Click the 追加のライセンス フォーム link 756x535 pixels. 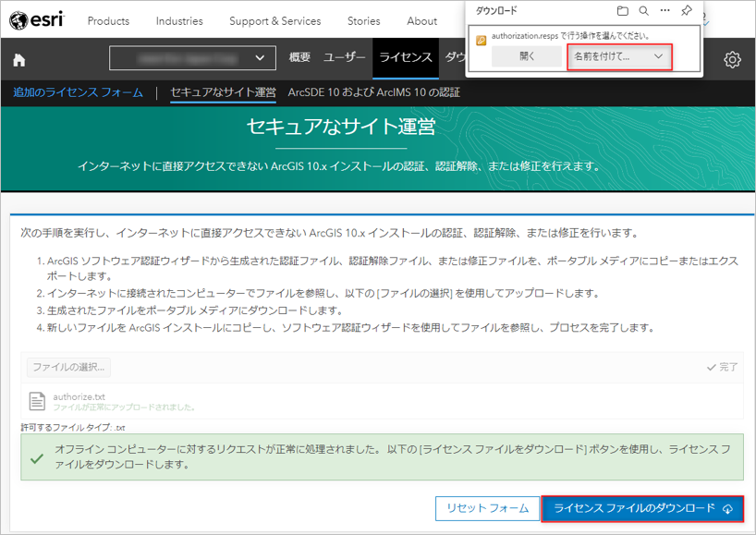[x=79, y=92]
